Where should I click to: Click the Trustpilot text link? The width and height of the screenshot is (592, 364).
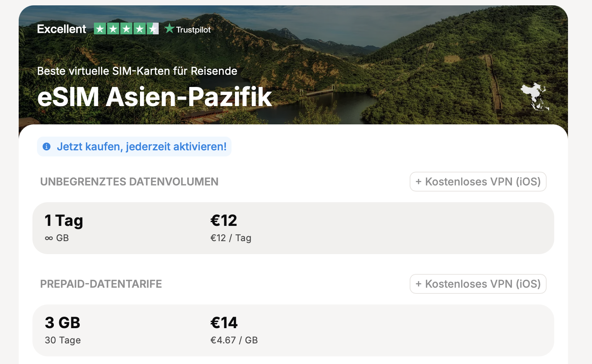pos(193,30)
